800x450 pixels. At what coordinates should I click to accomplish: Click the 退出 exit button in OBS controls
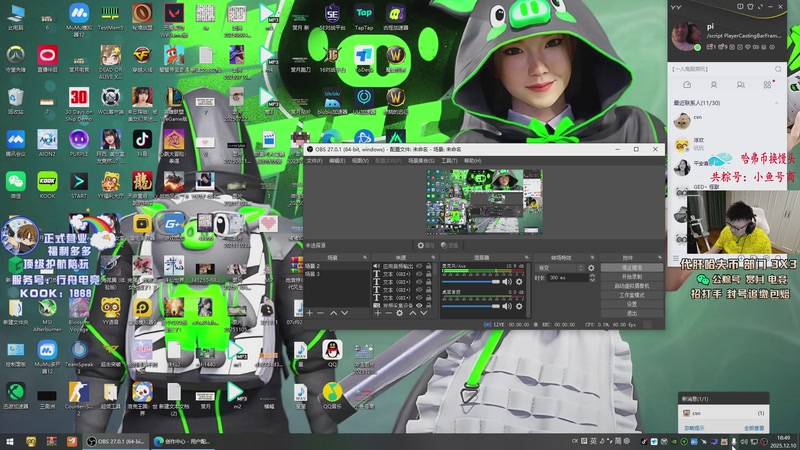pyautogui.click(x=632, y=313)
